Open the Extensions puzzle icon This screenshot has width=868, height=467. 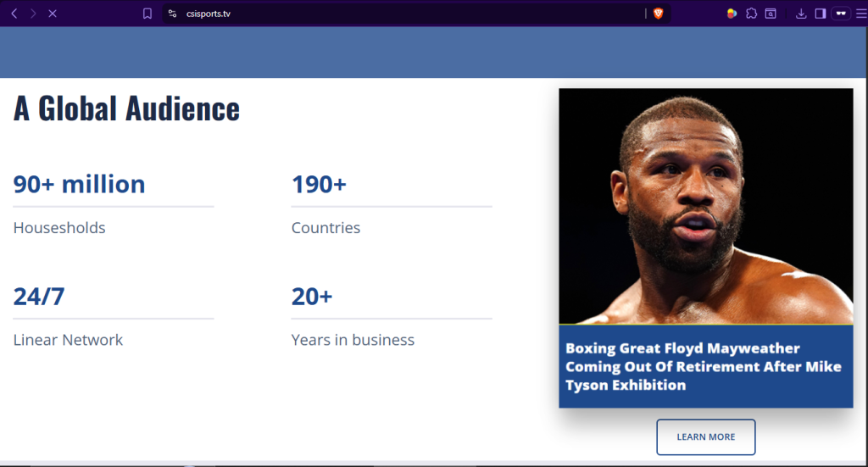coord(751,14)
